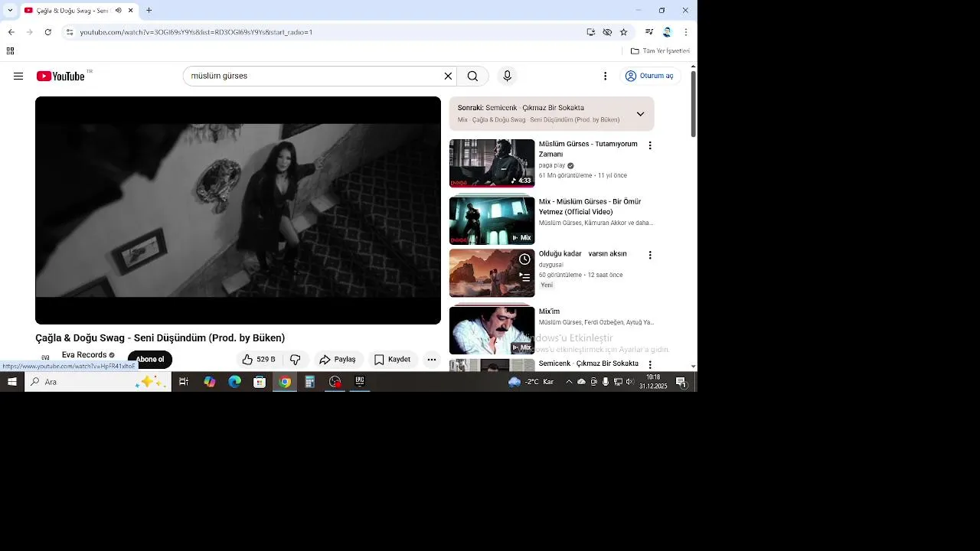Expand the Sonraki mix playlist panel
The image size is (980, 551).
click(640, 114)
